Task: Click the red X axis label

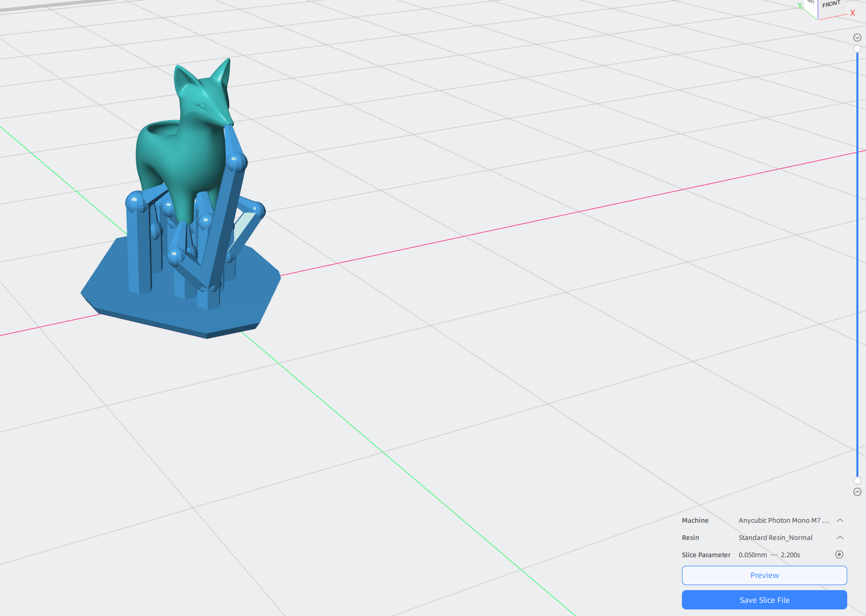Action: tap(852, 13)
